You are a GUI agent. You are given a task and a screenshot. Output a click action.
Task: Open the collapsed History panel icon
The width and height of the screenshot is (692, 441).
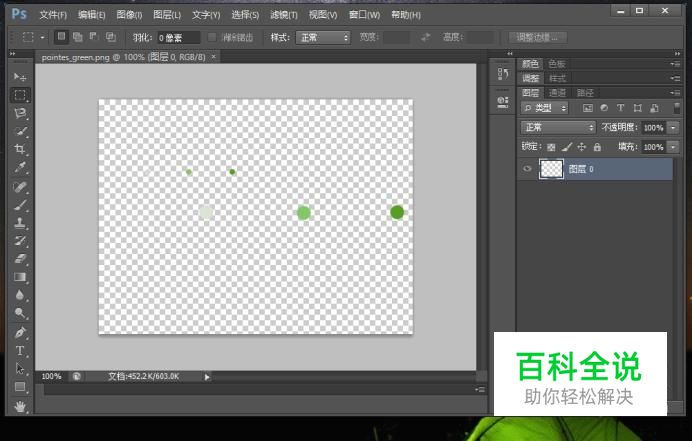pos(503,74)
